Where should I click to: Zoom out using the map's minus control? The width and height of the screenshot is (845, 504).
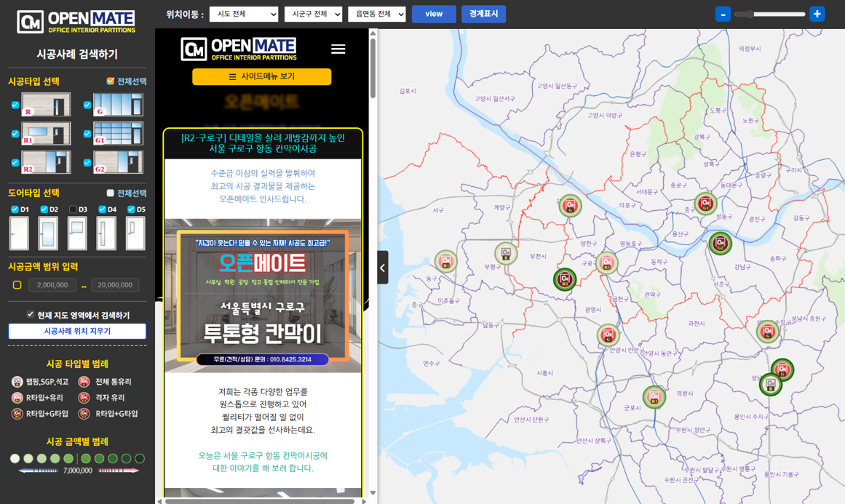pyautogui.click(x=722, y=14)
